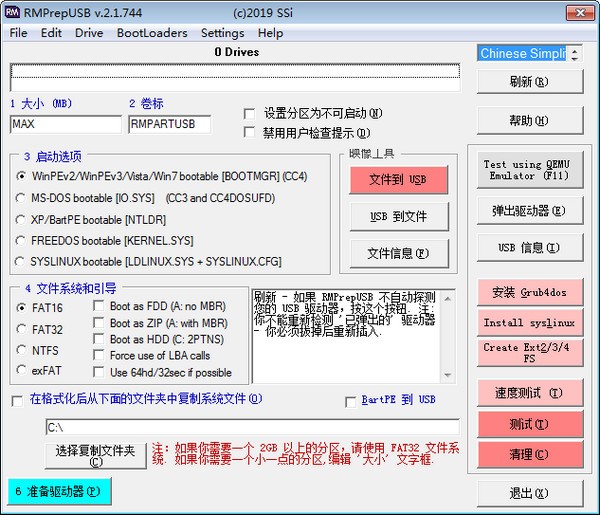This screenshot has height=515, width=600.
Task: Click the C:\ folder path field
Action: [x=250, y=427]
